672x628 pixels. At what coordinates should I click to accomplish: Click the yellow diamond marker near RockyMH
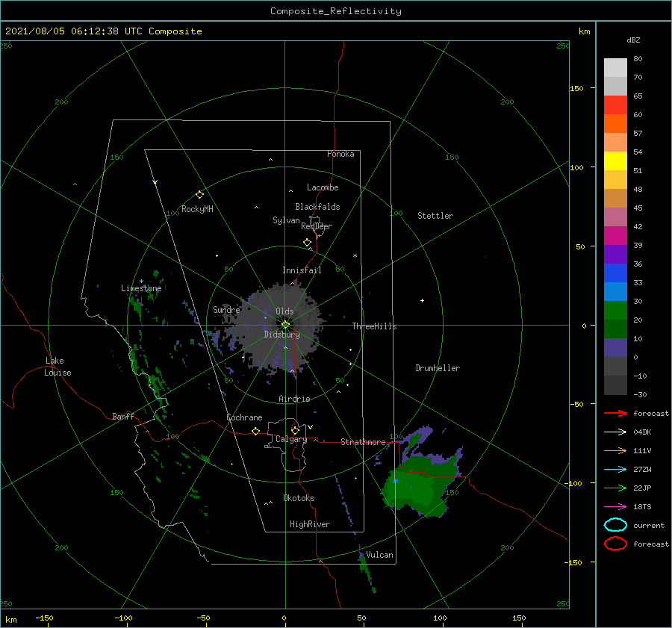coord(199,195)
